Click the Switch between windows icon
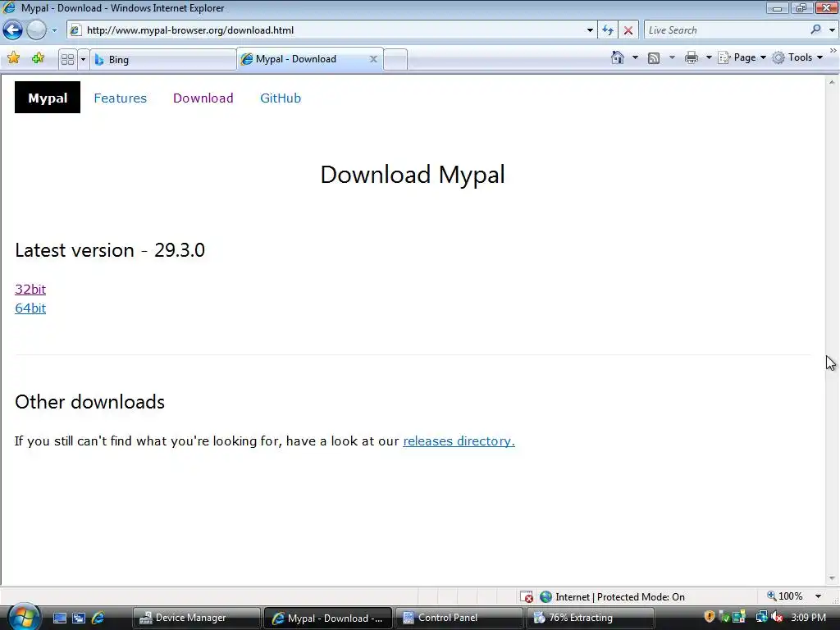Image resolution: width=840 pixels, height=630 pixels. click(79, 619)
